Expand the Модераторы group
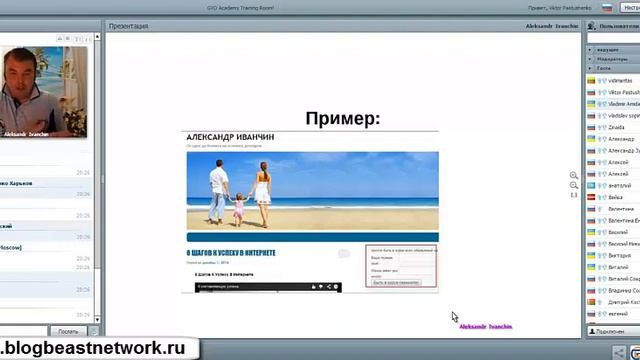 click(590, 59)
